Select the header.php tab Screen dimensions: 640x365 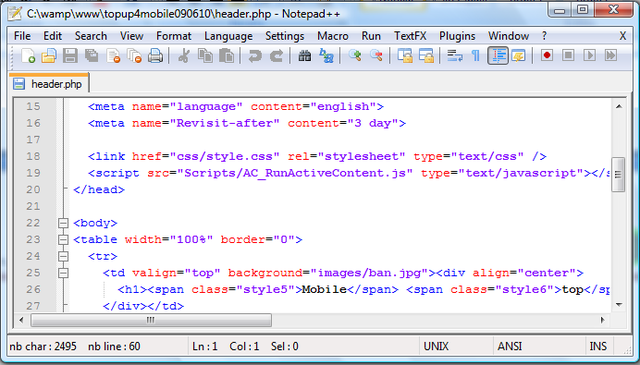pos(48,84)
